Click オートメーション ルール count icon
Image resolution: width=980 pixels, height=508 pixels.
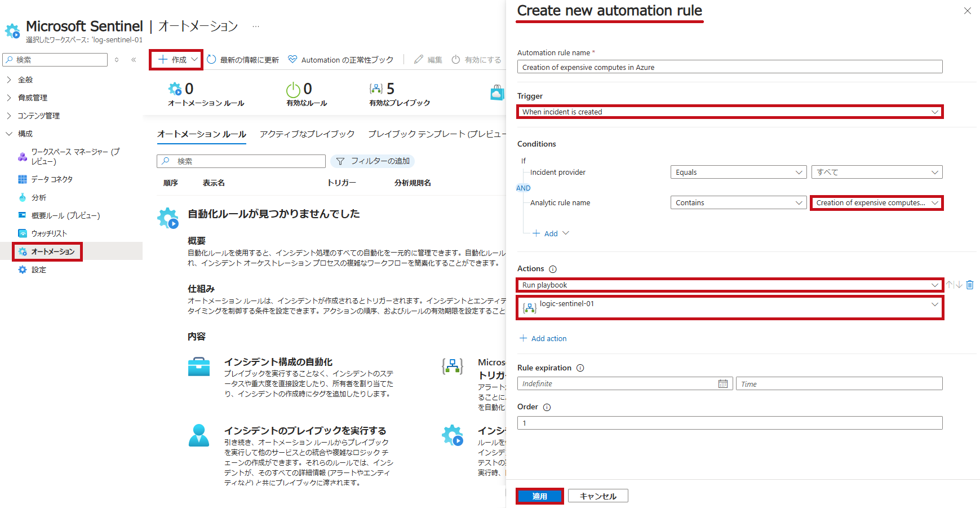click(175, 89)
